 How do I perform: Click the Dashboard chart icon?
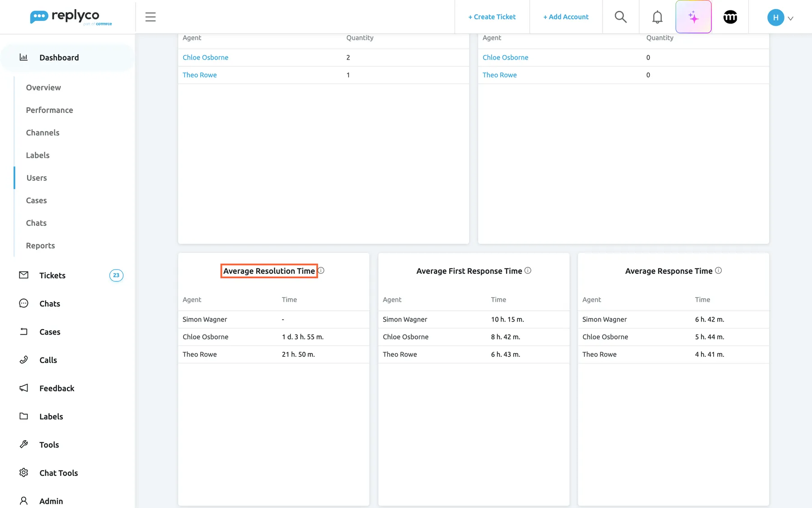(x=23, y=57)
